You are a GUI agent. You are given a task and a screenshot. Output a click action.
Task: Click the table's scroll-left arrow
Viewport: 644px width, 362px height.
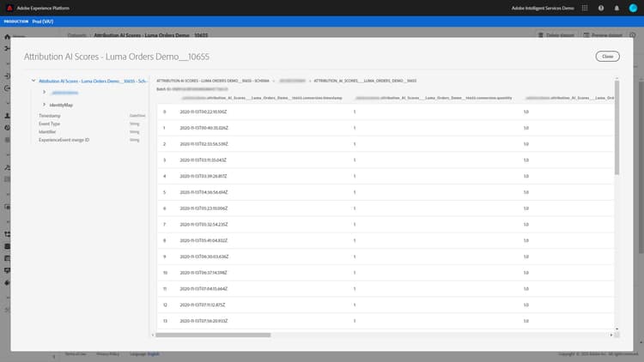point(153,335)
